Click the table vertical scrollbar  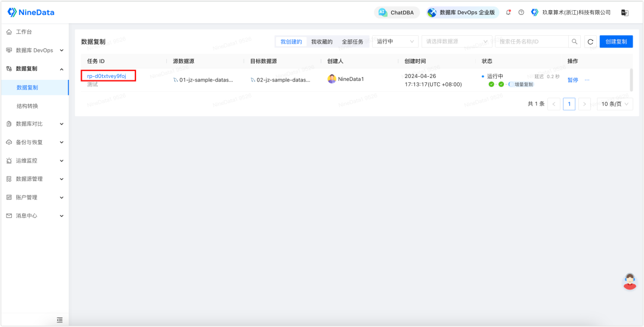coord(631,80)
